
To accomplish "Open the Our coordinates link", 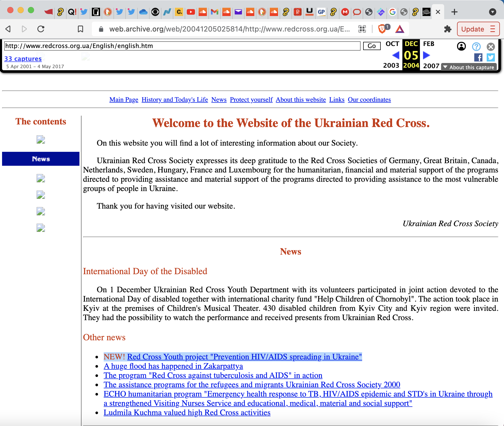I will point(369,100).
